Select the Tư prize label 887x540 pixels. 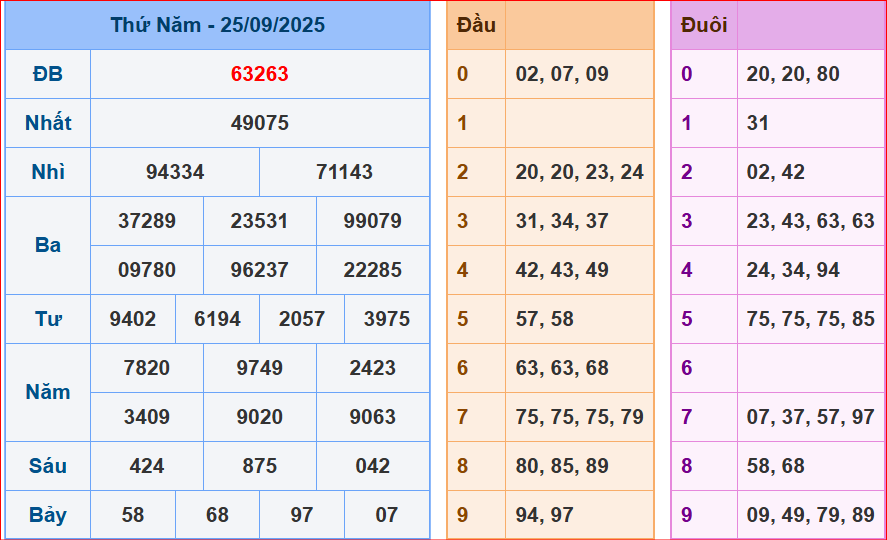pyautogui.click(x=48, y=319)
